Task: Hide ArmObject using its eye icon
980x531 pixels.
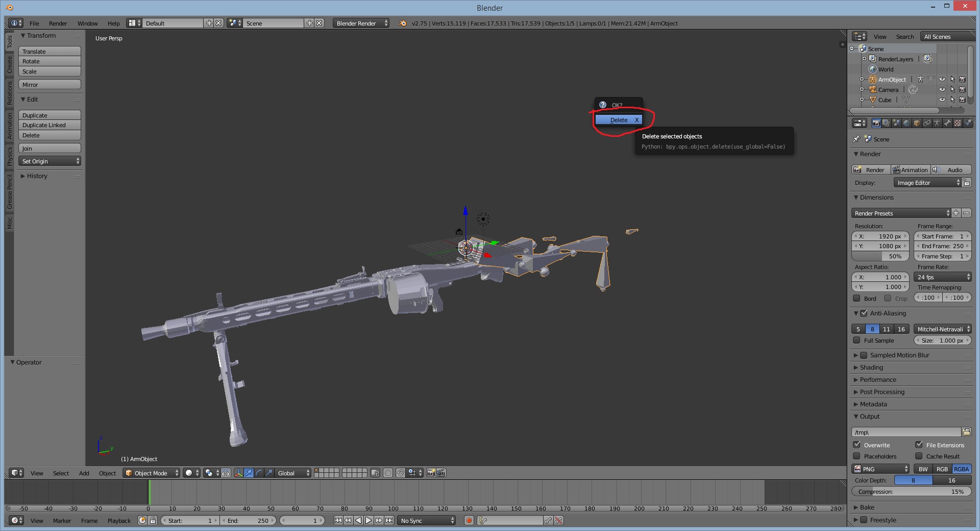Action: point(942,79)
